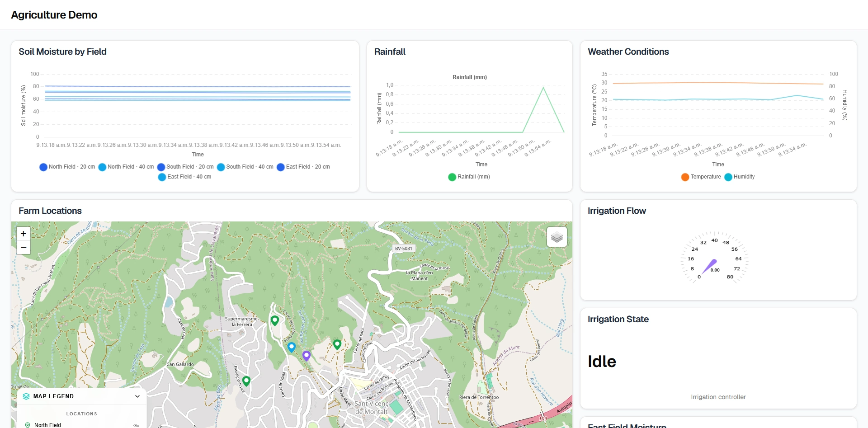Click the Farm Locations heading
The image size is (868, 428).
pyautogui.click(x=50, y=211)
